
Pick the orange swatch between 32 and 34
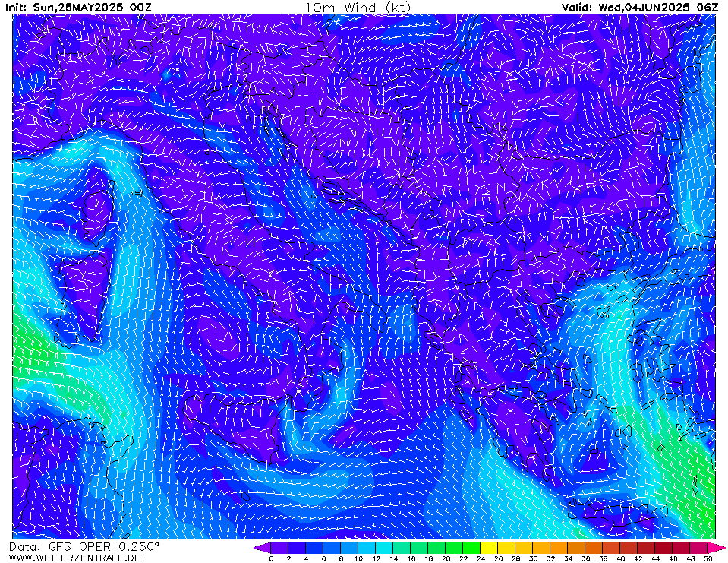(559, 548)
